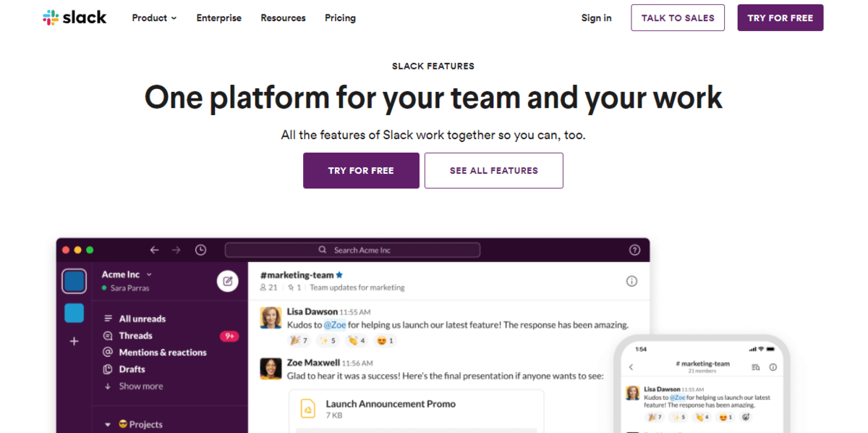Screen dimensions: 868x433
Task: Collapse the Projects section
Action: click(108, 424)
